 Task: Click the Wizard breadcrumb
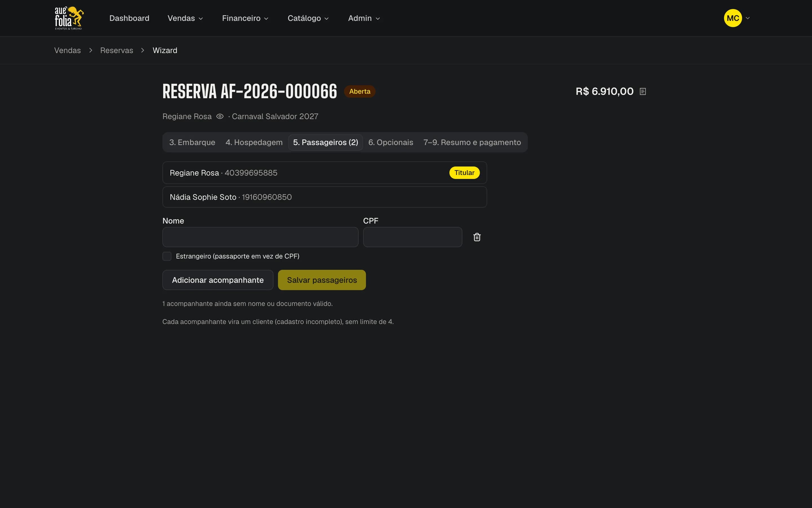coord(165,51)
